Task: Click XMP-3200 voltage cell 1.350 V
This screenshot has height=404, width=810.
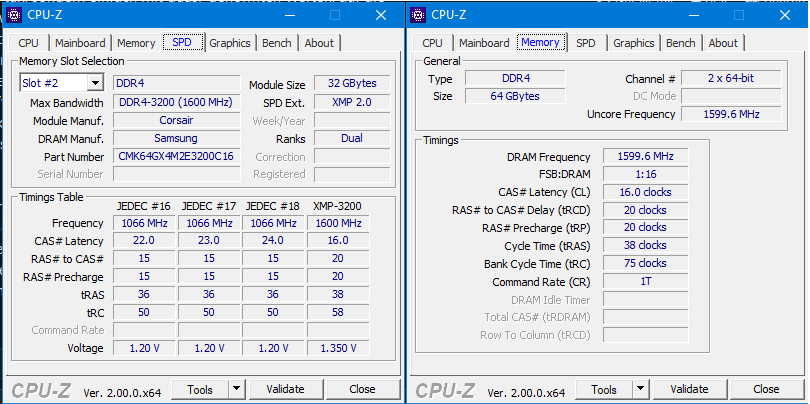Action: point(338,348)
